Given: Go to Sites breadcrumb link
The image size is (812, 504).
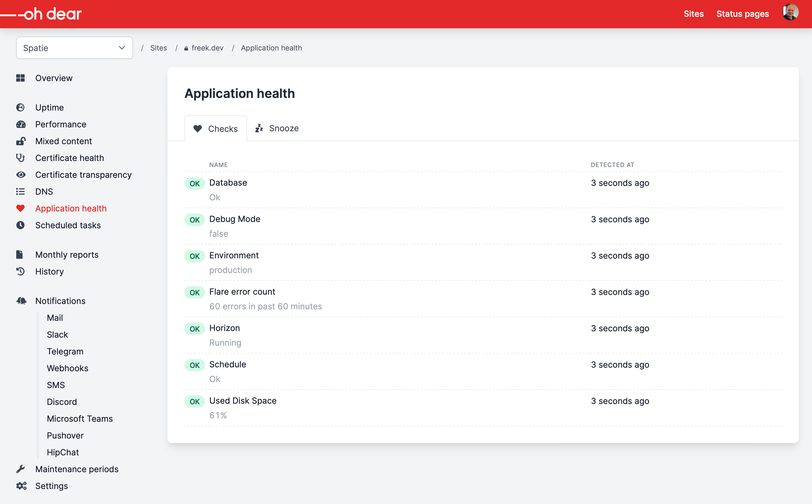Looking at the screenshot, I should click(159, 48).
